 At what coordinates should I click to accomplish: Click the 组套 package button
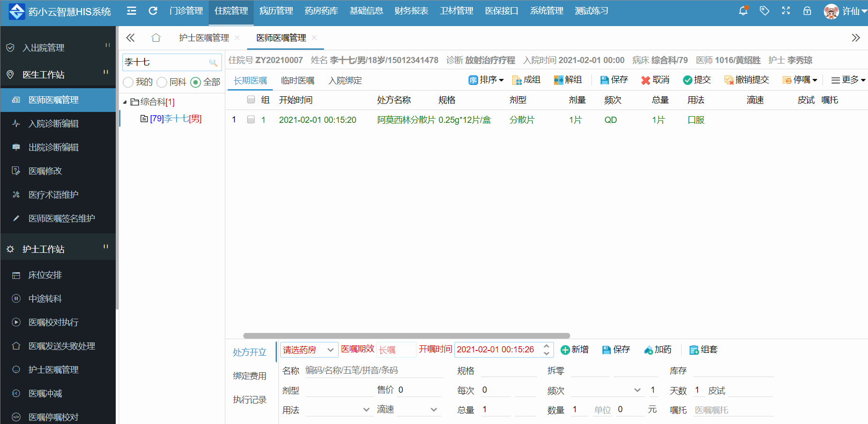(x=703, y=350)
